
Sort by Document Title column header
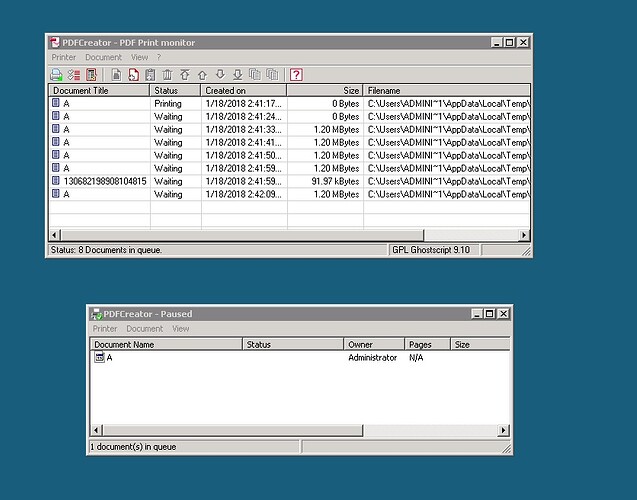99,91
